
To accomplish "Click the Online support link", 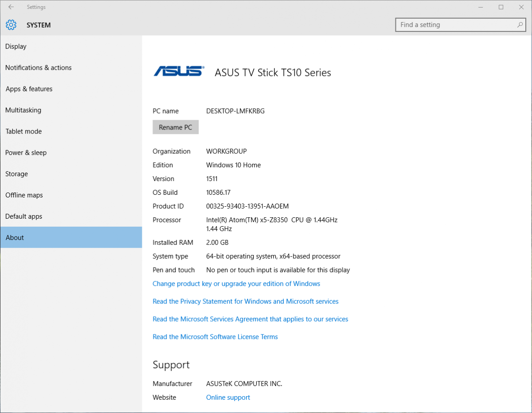I will pos(228,397).
